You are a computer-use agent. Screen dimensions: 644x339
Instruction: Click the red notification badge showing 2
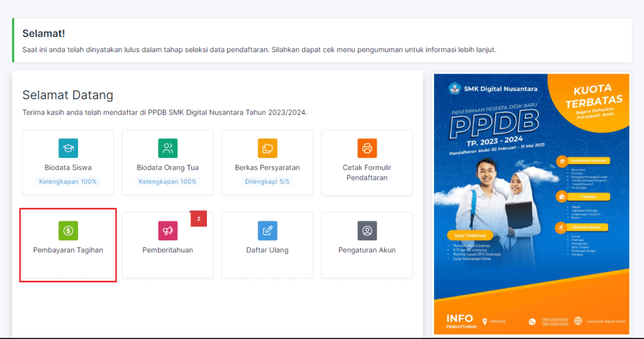click(x=199, y=219)
